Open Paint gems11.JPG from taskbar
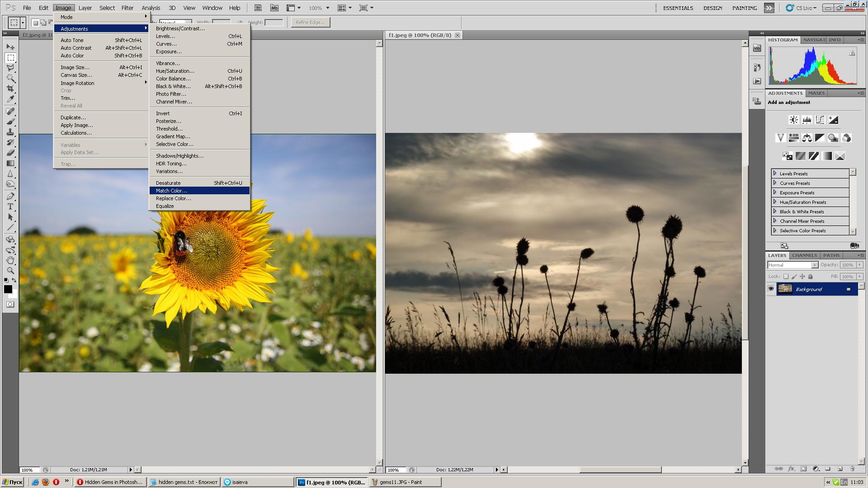 click(401, 482)
